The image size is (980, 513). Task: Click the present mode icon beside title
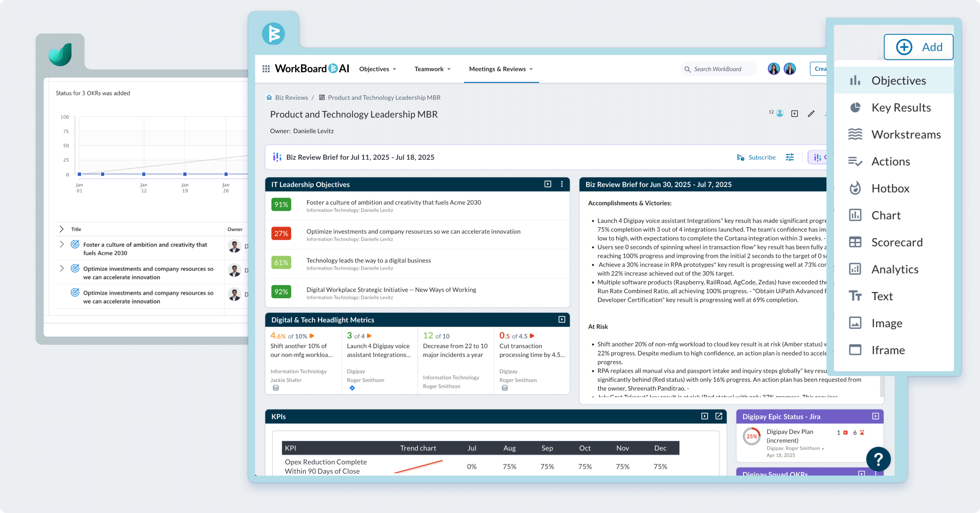795,114
